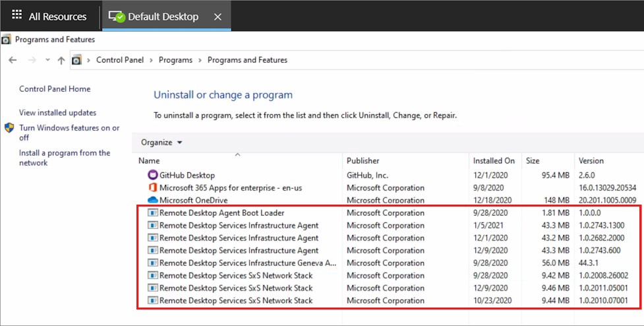Click version 1.0.2682.2000 cell
644x326 pixels.
point(601,238)
